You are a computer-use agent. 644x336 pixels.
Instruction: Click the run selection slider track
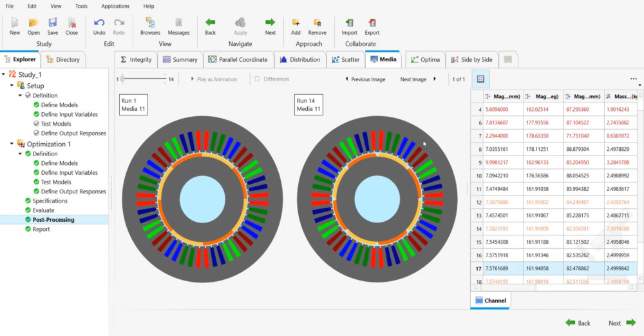coord(143,79)
